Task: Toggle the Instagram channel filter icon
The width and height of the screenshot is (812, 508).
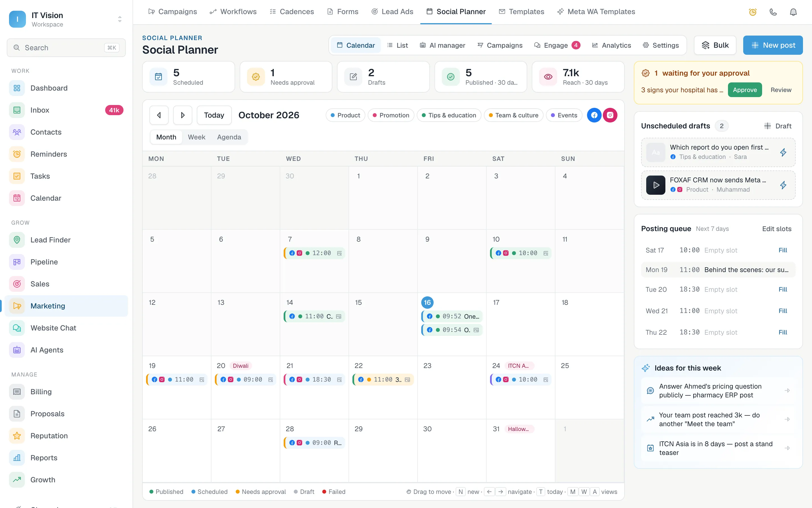Action: pos(610,115)
